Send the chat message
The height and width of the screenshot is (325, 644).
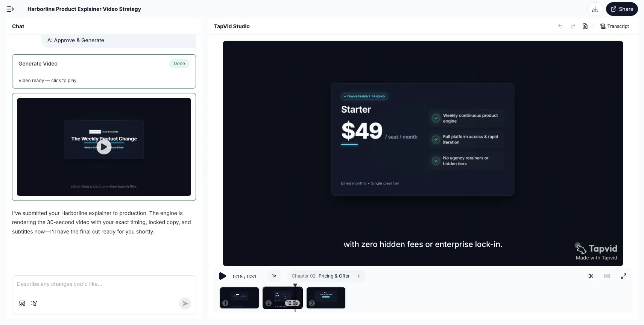tap(185, 304)
